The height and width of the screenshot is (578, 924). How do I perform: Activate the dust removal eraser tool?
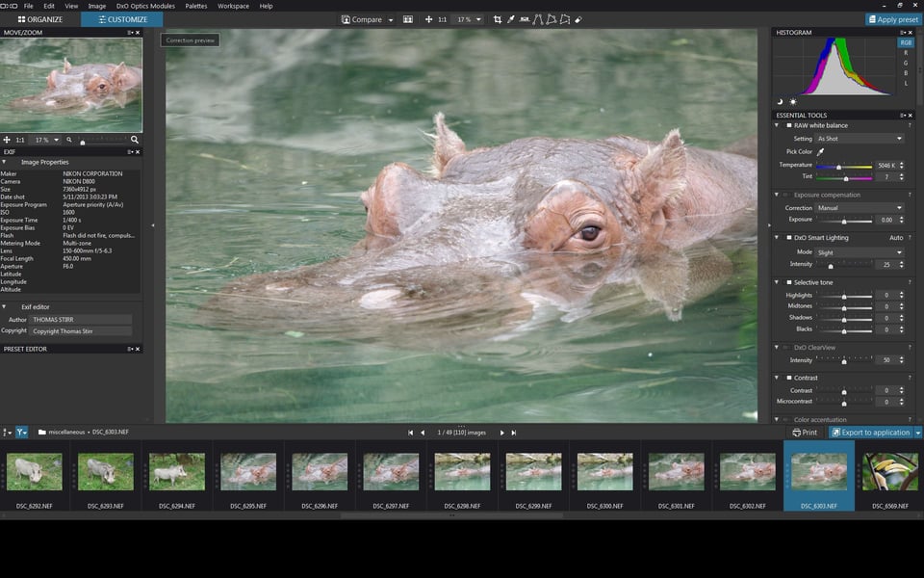[x=578, y=19]
